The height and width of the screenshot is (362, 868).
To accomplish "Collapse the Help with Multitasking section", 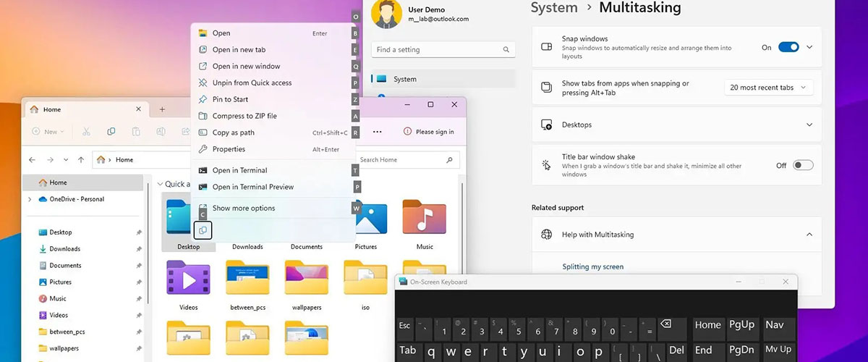I will tap(809, 235).
